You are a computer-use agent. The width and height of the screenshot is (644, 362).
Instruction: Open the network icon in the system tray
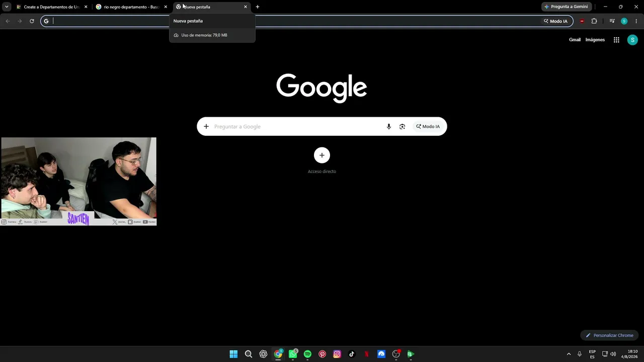[605, 354]
